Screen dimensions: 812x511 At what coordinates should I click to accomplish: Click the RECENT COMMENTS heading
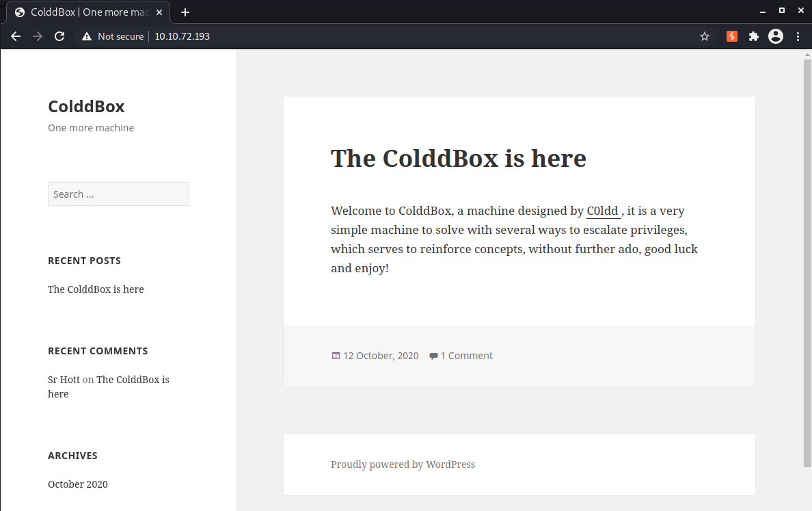[x=98, y=351]
